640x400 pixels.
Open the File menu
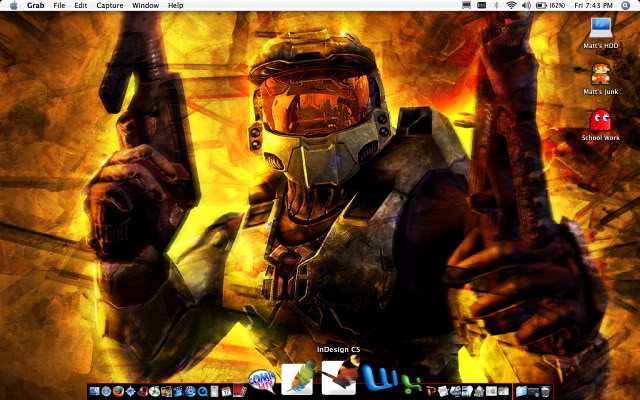click(59, 5)
